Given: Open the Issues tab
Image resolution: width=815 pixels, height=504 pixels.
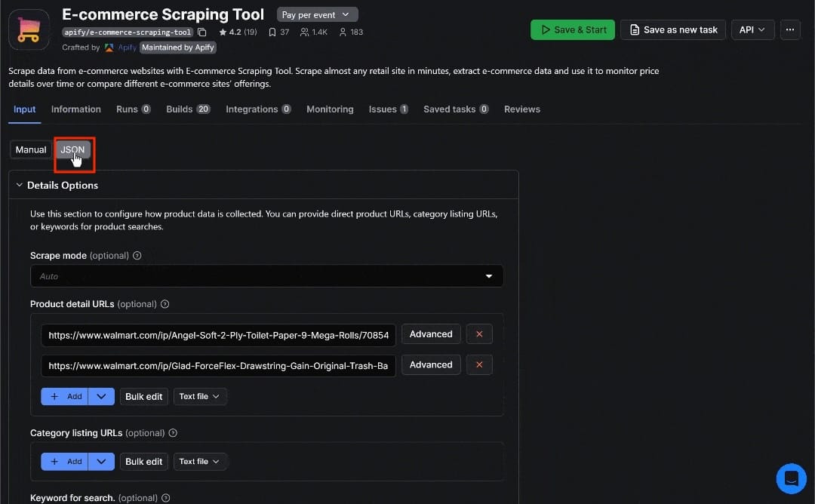Looking at the screenshot, I should (382, 109).
